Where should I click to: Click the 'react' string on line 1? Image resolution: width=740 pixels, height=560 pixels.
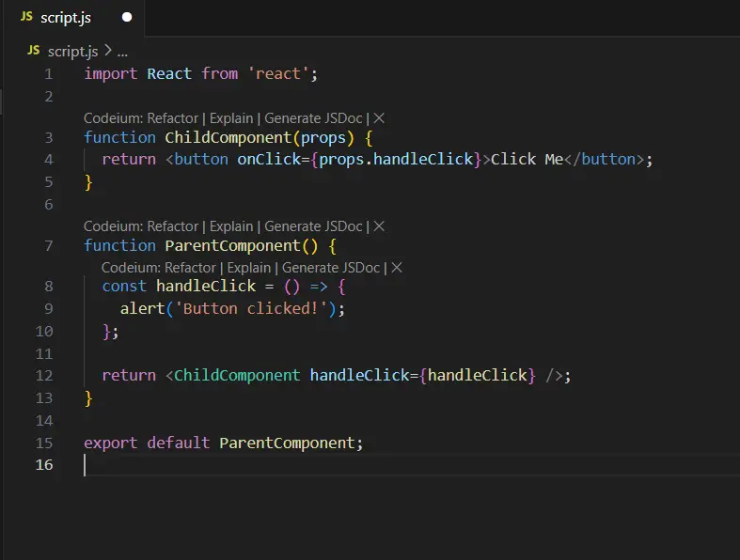point(278,74)
